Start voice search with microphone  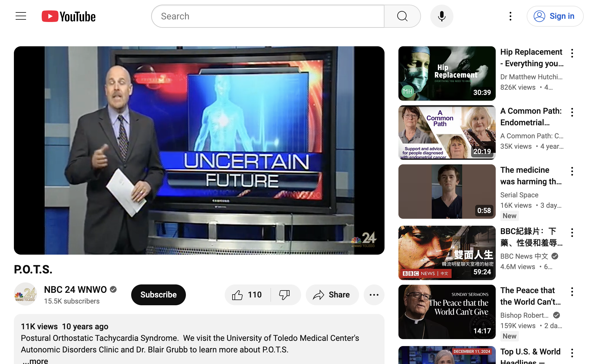(442, 16)
